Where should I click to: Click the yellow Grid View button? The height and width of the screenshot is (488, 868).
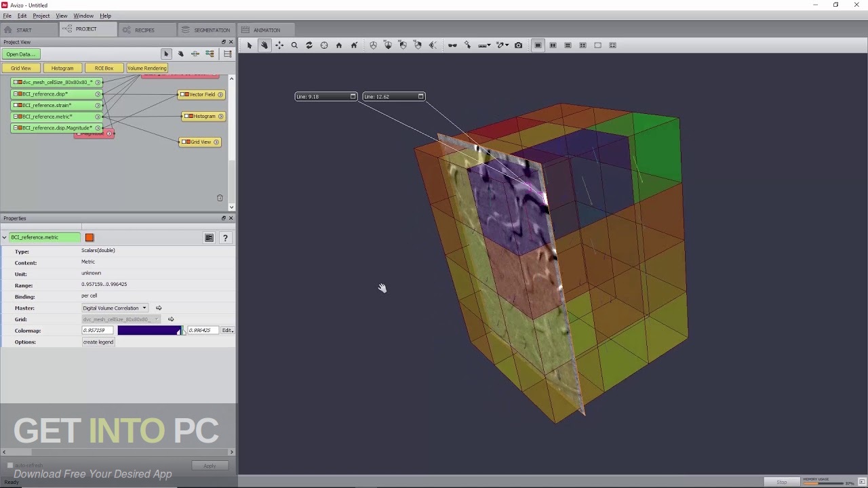pyautogui.click(x=21, y=68)
